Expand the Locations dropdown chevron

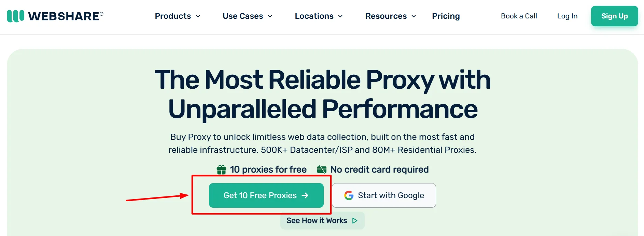pos(340,16)
